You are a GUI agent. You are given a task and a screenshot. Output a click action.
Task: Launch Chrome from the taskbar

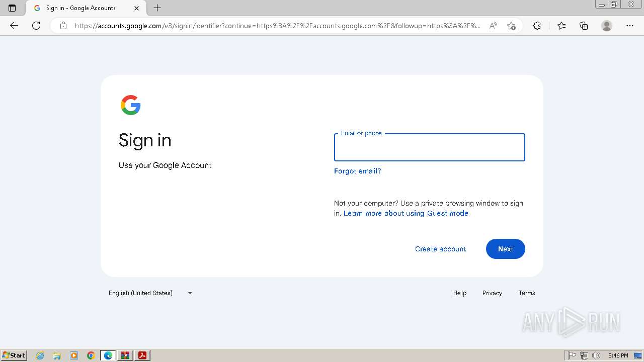point(91,355)
